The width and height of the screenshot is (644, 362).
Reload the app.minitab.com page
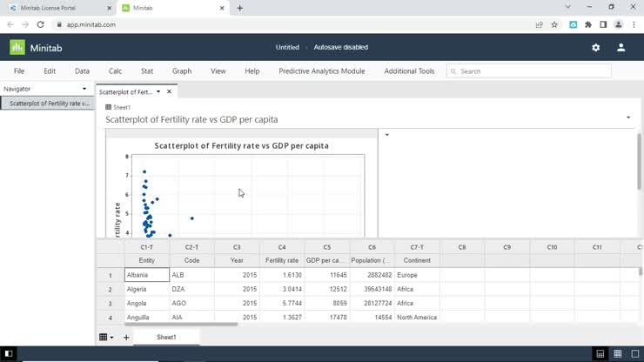[40, 24]
